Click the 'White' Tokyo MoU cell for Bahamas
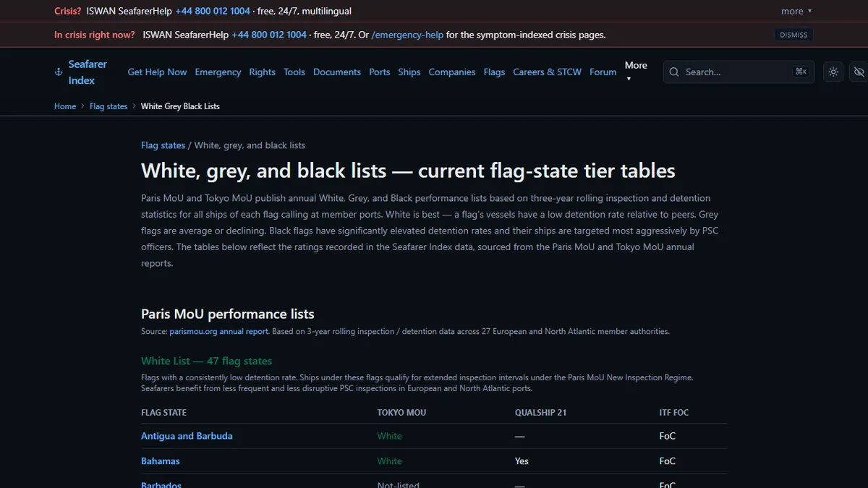The width and height of the screenshot is (868, 488). coord(389,461)
